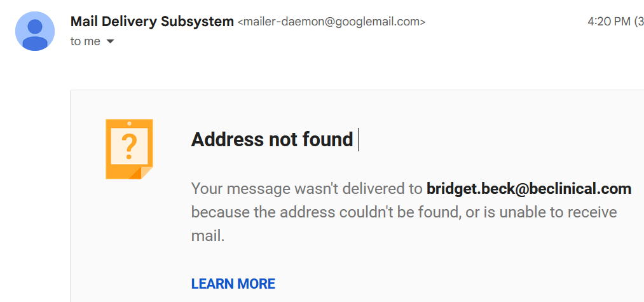Click the Mail Delivery Subsystem sender name

pyautogui.click(x=152, y=22)
